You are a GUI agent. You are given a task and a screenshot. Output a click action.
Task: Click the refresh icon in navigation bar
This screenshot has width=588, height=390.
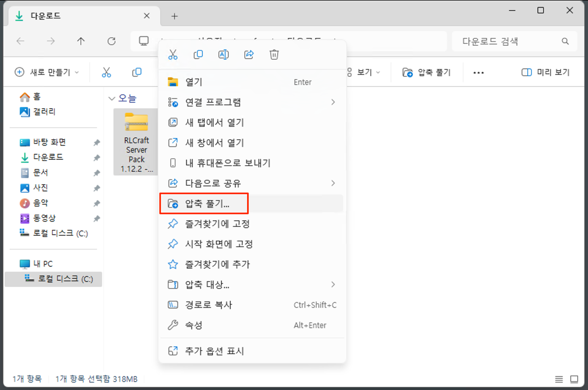coord(111,41)
